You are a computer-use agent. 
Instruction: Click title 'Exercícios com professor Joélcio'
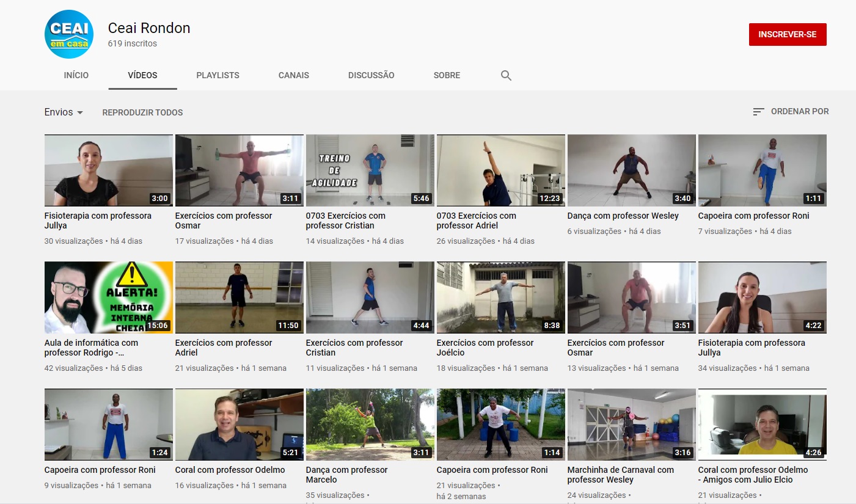[x=485, y=348]
